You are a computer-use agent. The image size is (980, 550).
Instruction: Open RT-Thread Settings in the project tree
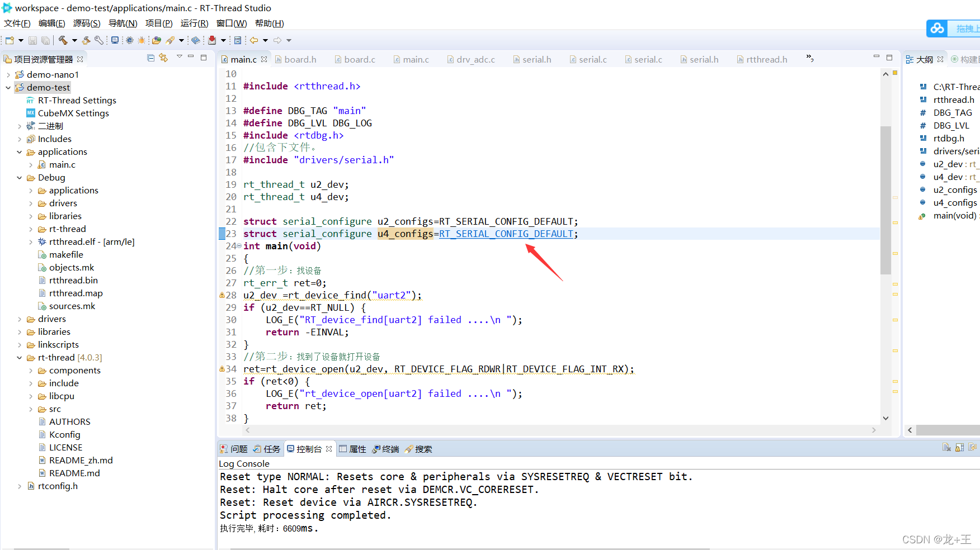[x=77, y=101]
